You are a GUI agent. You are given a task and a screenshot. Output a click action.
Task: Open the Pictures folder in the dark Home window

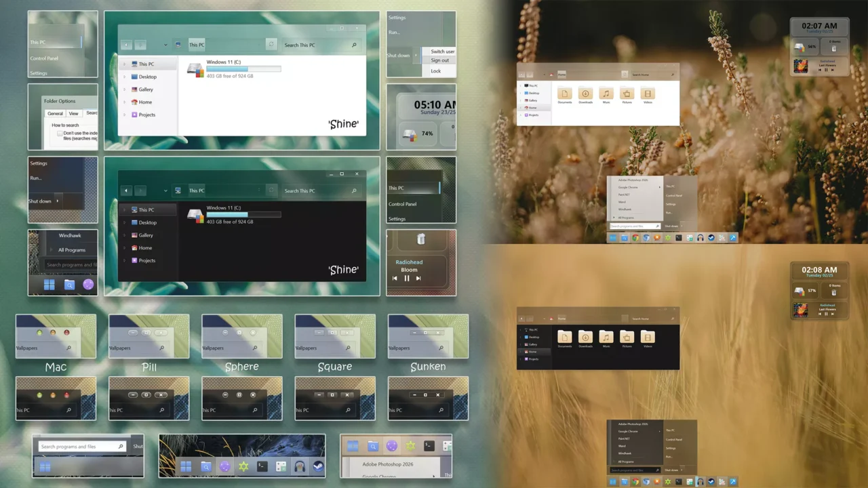point(627,338)
